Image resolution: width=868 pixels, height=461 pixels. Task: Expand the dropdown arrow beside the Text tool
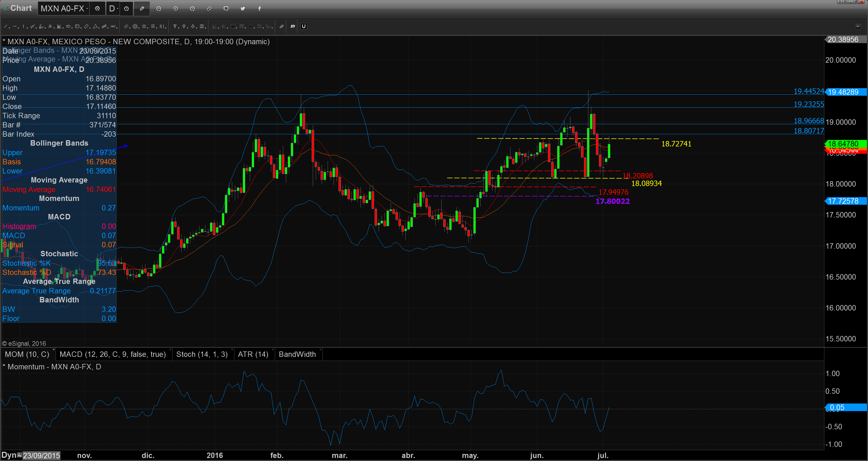[x=178, y=28]
